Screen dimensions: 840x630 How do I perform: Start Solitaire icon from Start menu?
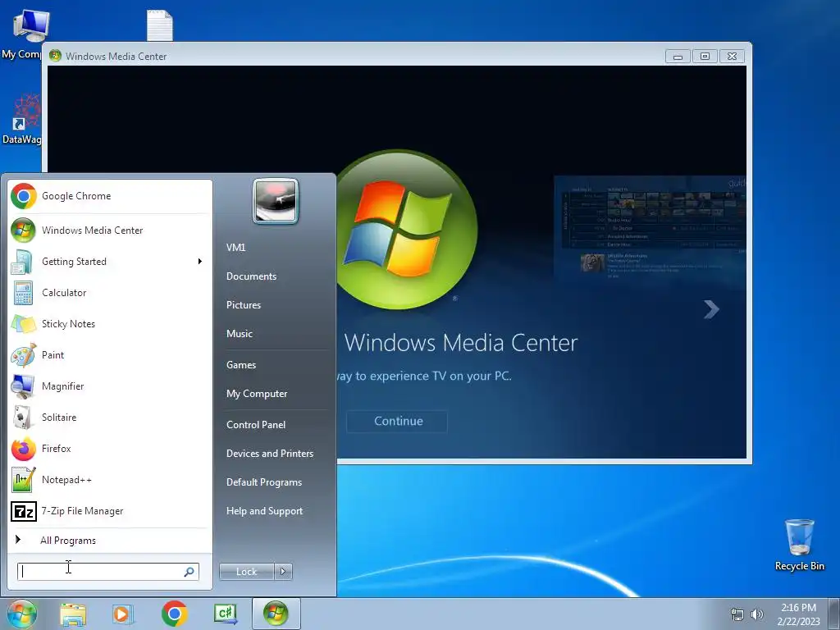(x=22, y=418)
